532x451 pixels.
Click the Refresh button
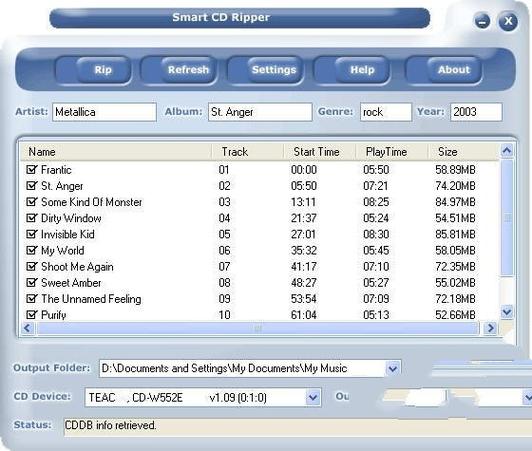(188, 70)
